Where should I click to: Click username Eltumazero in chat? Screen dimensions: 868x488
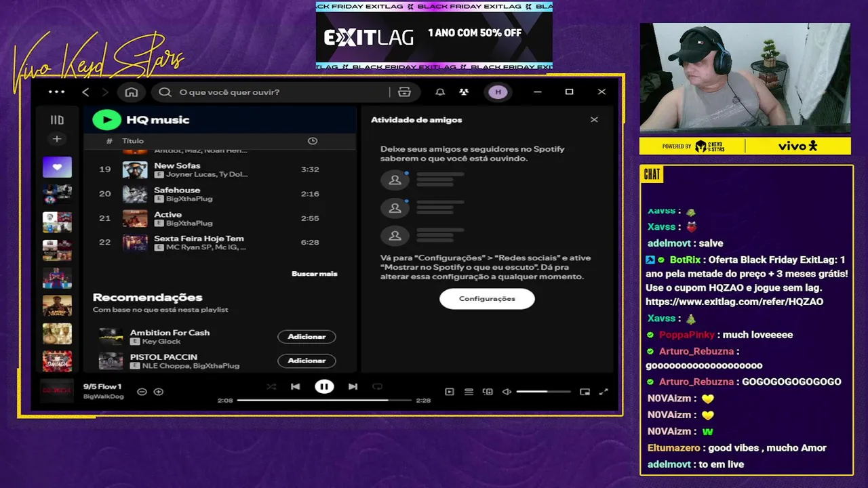675,448
